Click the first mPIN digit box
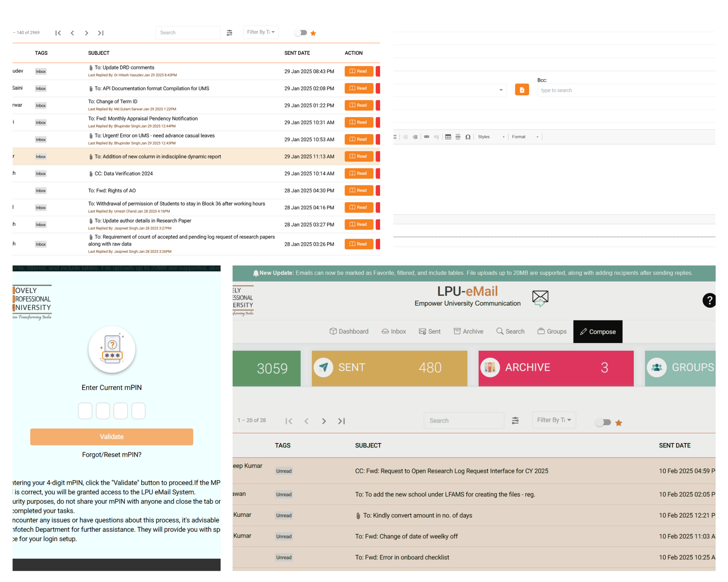This screenshot has width=728, height=582. pos(85,411)
